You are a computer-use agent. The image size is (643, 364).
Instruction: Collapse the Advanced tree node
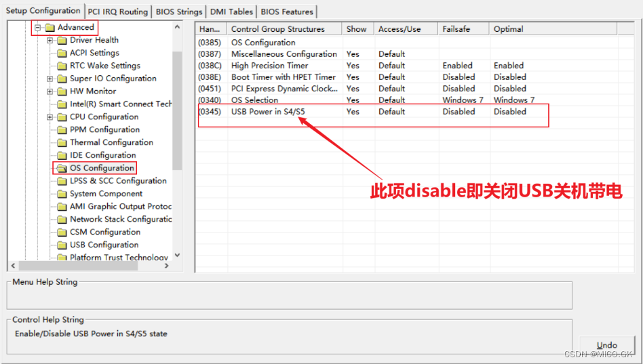(38, 28)
